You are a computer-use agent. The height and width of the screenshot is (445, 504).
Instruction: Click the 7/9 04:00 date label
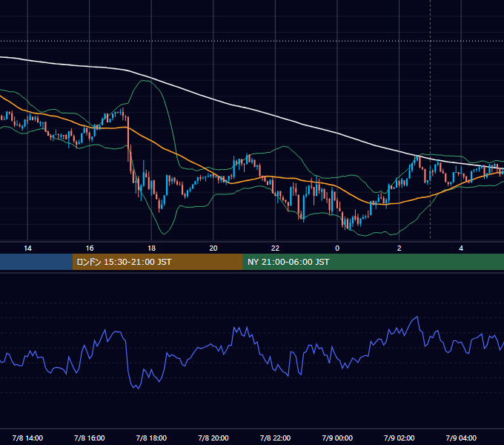461,438
